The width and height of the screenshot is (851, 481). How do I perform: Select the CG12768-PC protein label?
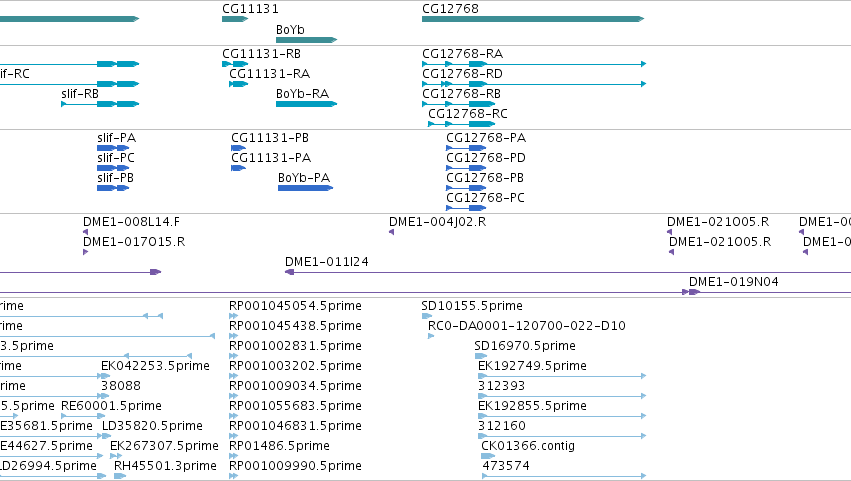pos(485,198)
